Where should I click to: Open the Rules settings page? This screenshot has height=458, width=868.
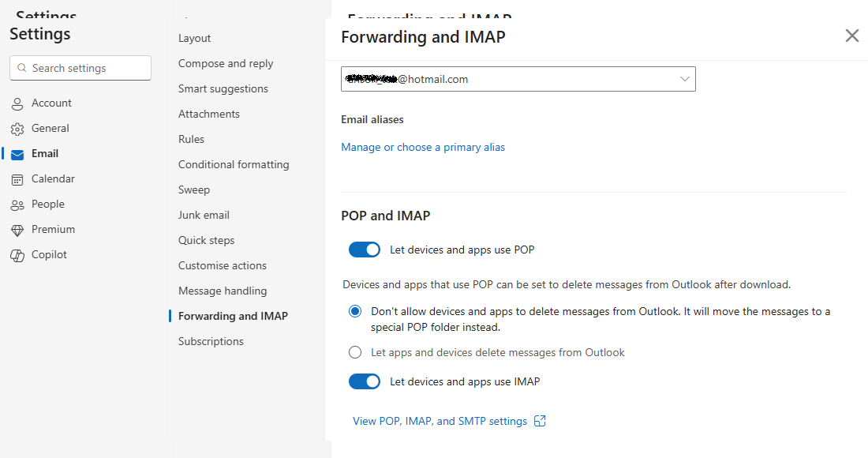coord(191,140)
